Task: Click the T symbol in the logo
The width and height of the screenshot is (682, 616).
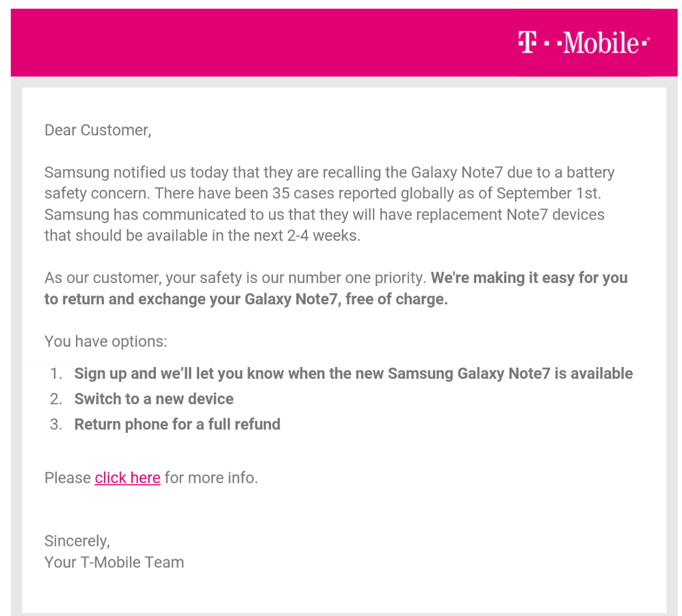Action: (527, 43)
